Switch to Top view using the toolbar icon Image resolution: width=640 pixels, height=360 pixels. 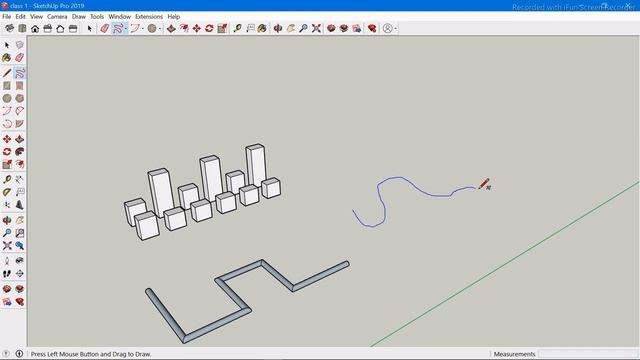coord(22,28)
